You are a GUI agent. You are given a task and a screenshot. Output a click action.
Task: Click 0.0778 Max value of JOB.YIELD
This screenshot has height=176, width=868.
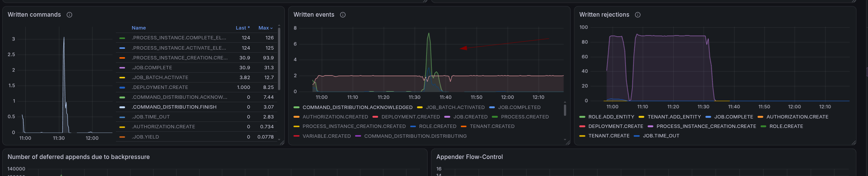pos(266,137)
